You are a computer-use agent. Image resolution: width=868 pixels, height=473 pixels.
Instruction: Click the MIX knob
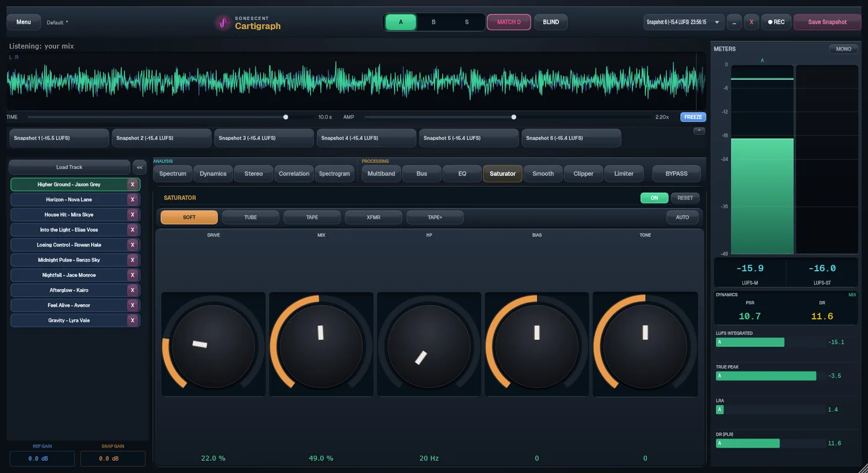tap(321, 347)
